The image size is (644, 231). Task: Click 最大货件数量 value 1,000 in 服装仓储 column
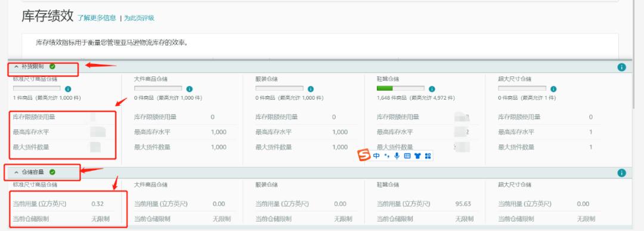point(340,147)
